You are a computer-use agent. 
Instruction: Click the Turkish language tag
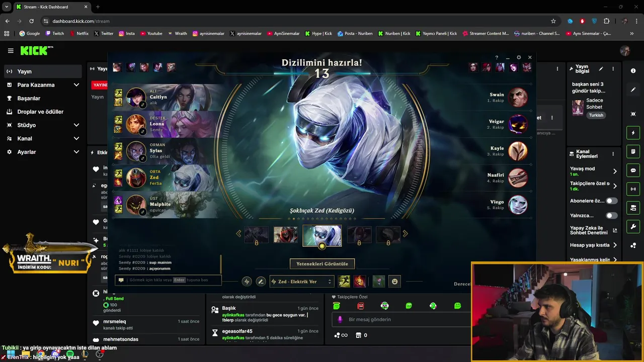596,115
